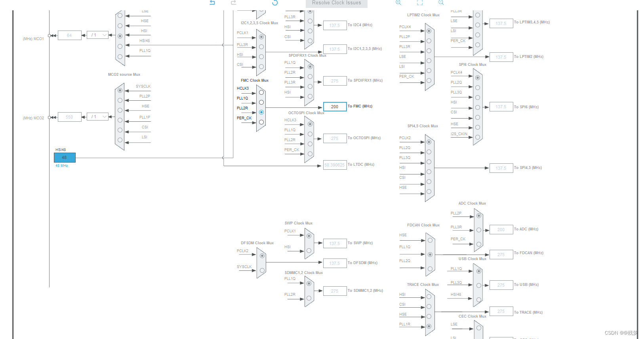Select PLL1Q in the FDCAN Clock Mux
Viewport: 644px width, 339px height.
tap(430, 255)
